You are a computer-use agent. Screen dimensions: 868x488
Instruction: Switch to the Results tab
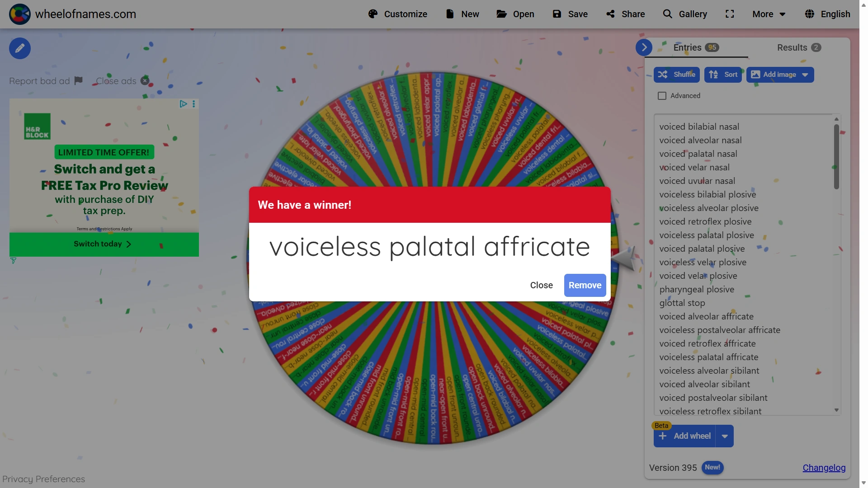798,47
